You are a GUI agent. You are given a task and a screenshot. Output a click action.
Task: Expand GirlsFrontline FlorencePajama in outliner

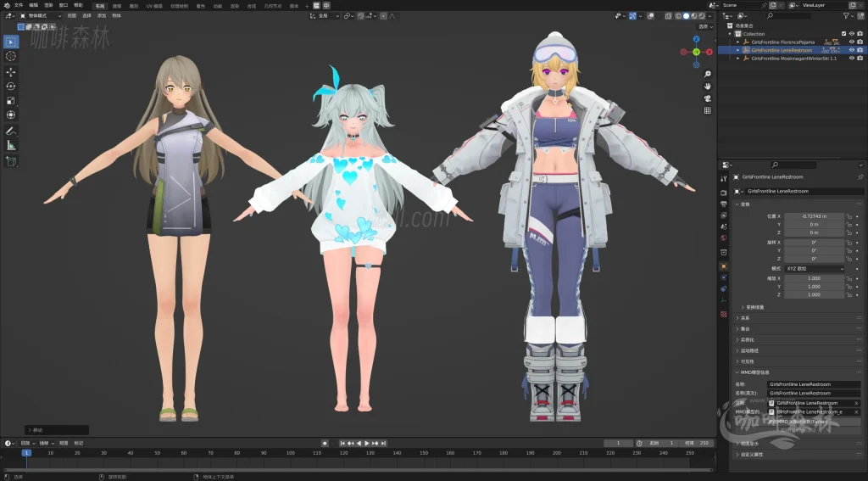(737, 42)
